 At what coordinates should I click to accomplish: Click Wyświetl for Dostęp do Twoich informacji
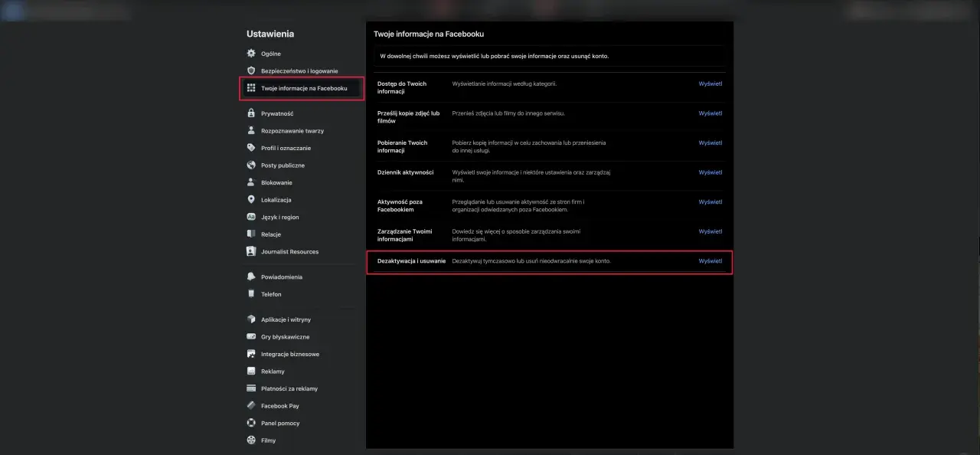pos(710,83)
